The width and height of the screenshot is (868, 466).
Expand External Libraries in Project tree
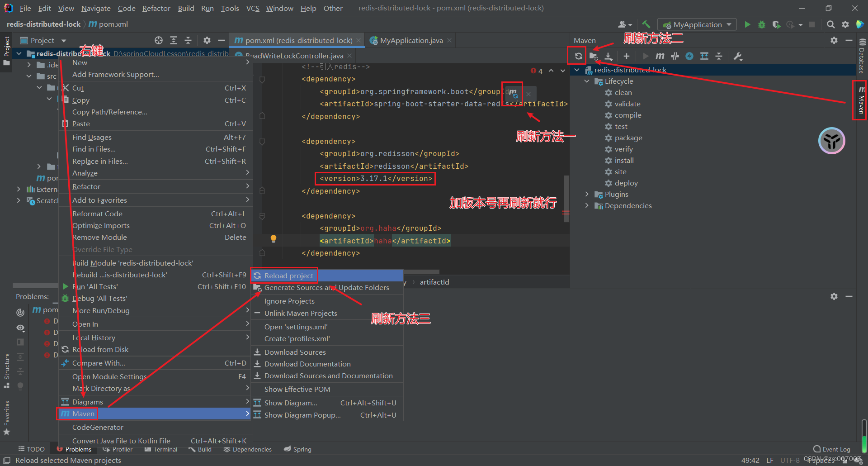click(19, 189)
